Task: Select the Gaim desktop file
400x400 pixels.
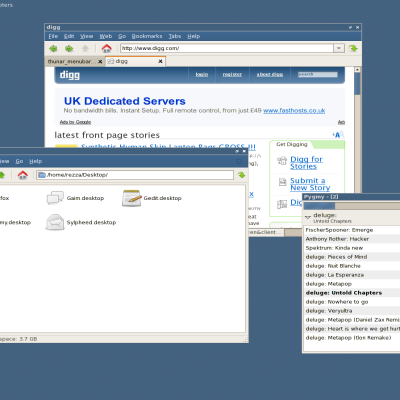Action: pos(75,198)
